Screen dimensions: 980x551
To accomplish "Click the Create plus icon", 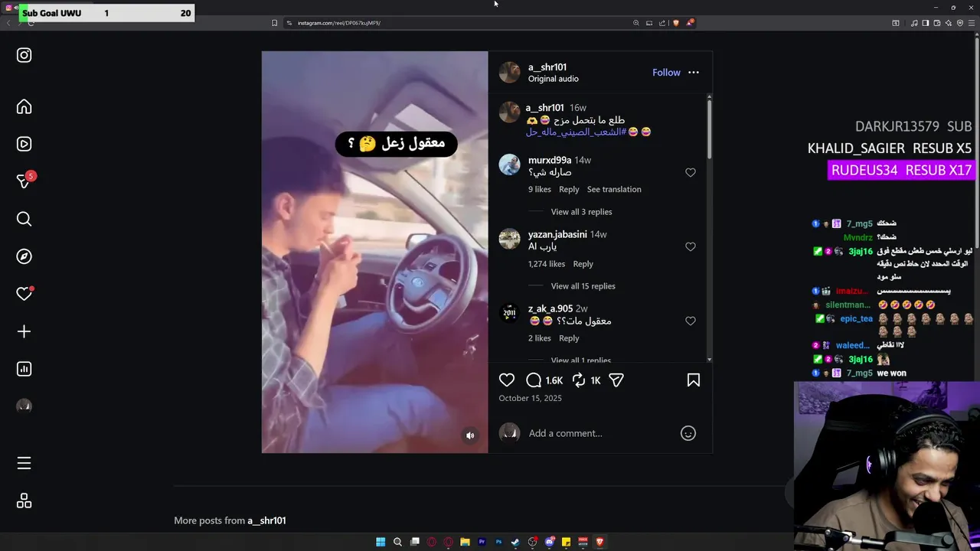I will pyautogui.click(x=24, y=331).
